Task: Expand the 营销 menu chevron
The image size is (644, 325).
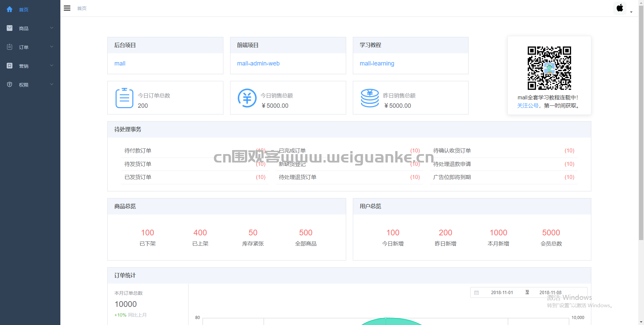Action: coord(52,65)
